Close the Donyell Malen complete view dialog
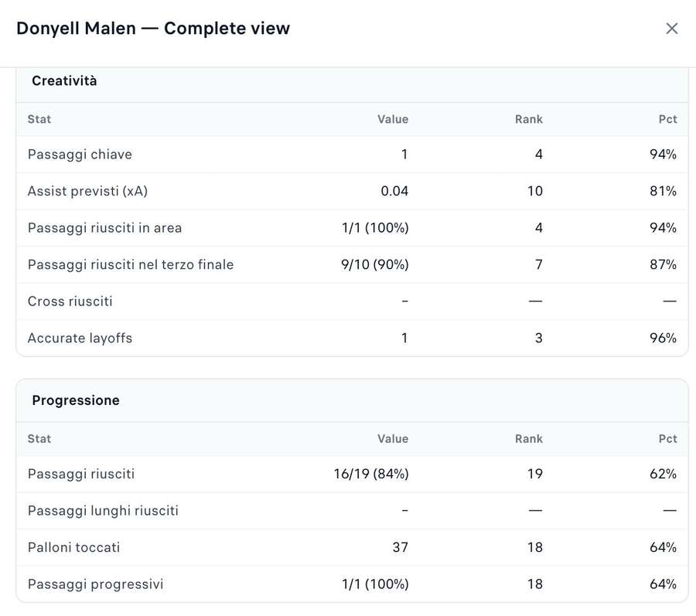The width and height of the screenshot is (696, 616). (671, 29)
